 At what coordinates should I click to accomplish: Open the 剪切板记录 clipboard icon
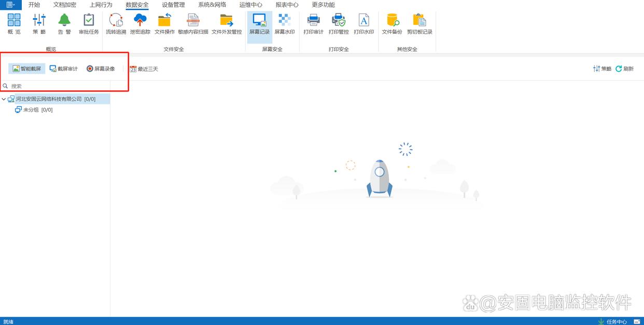pyautogui.click(x=419, y=24)
